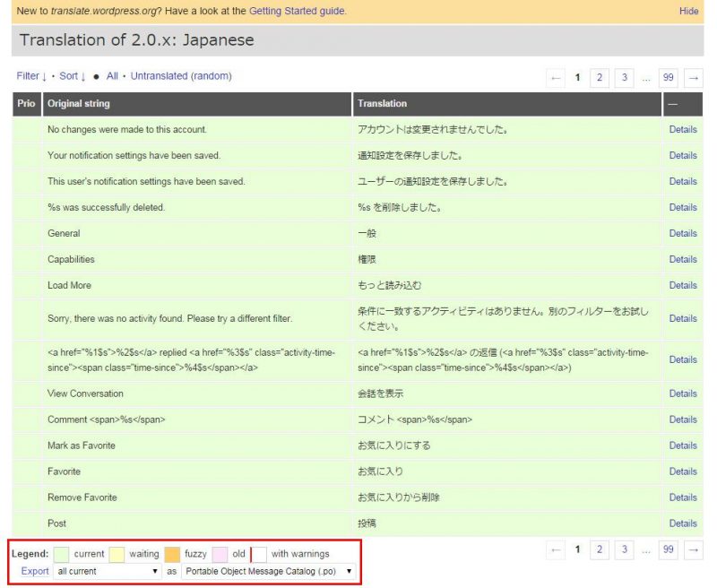Screen dimensions: 717x588
Task: Click next page arrow in top pagination
Action: tap(693, 77)
